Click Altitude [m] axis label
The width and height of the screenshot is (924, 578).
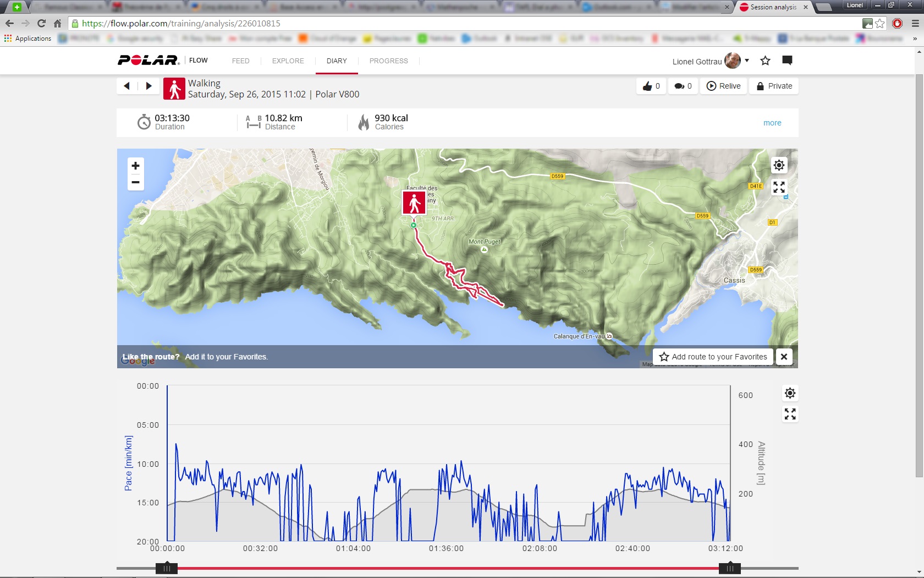[x=761, y=463]
